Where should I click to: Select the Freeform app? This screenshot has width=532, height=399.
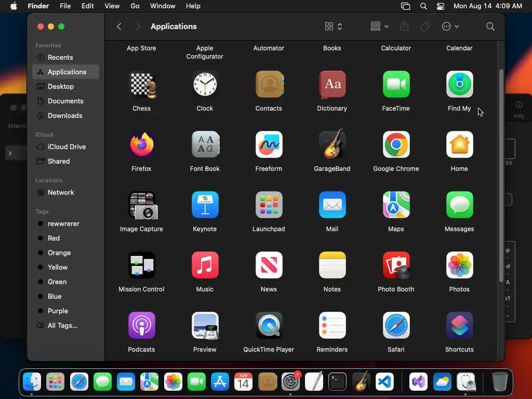click(269, 144)
